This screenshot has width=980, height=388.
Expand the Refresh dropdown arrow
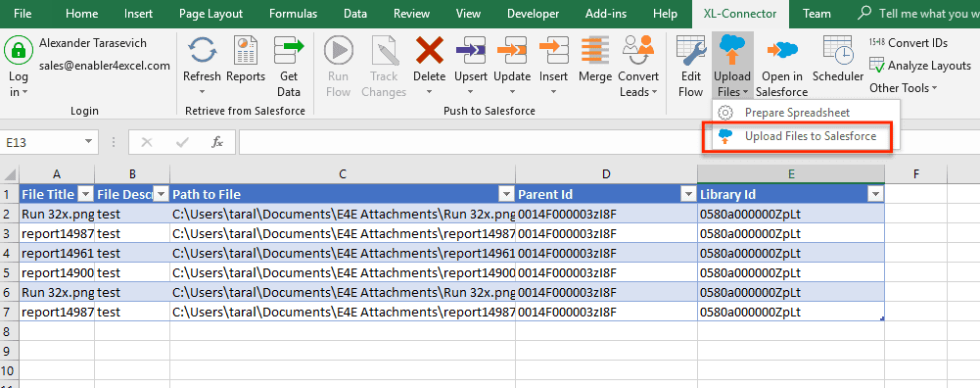[x=202, y=92]
